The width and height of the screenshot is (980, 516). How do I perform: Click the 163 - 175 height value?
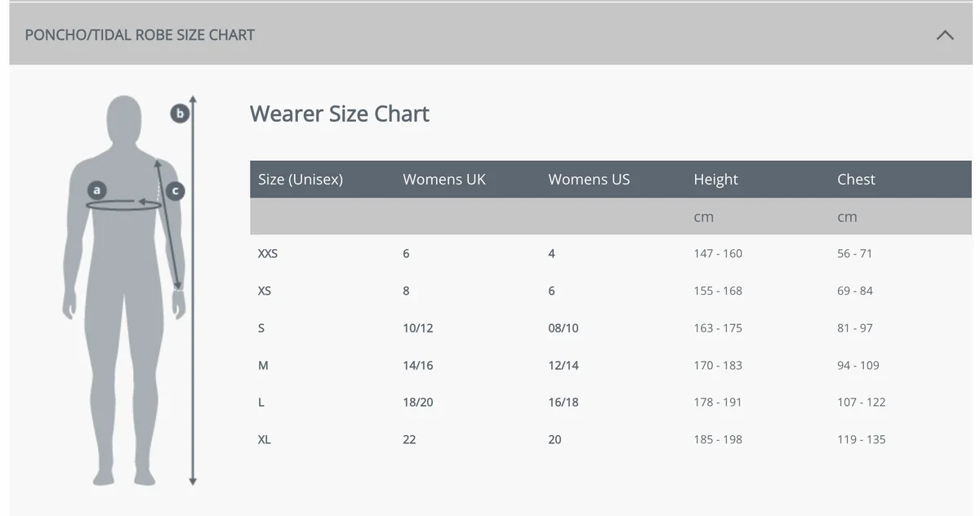point(718,328)
